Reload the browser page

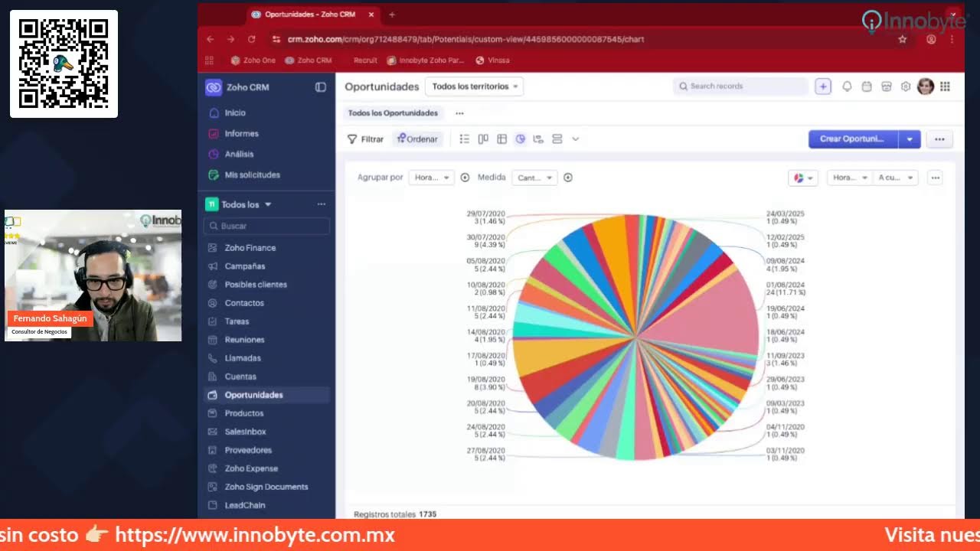tap(251, 39)
